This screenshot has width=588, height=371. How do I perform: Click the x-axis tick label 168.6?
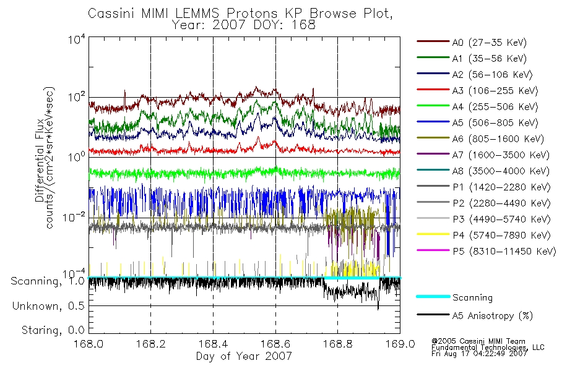click(275, 344)
